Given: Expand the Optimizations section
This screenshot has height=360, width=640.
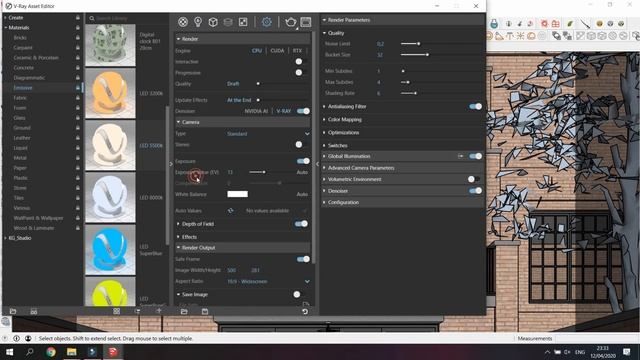Looking at the screenshot, I should click(324, 133).
